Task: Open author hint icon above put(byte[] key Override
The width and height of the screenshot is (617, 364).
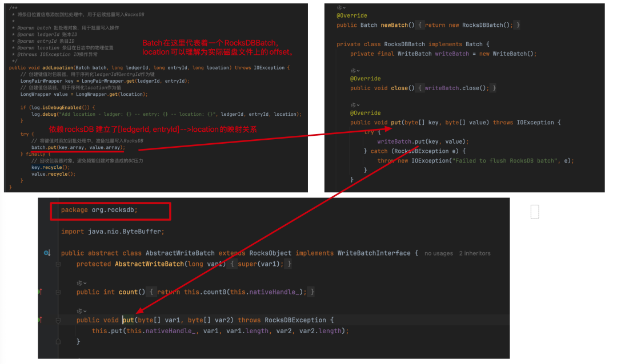Action: click(355, 105)
